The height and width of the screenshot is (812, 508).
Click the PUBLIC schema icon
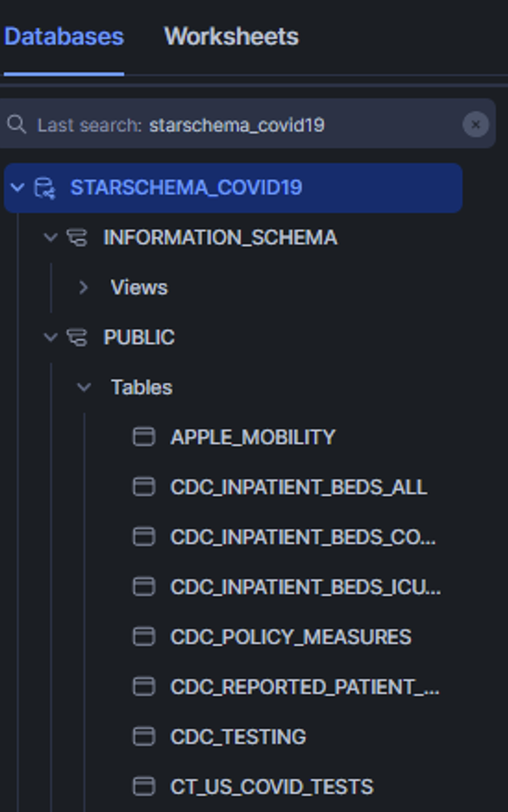tap(77, 337)
